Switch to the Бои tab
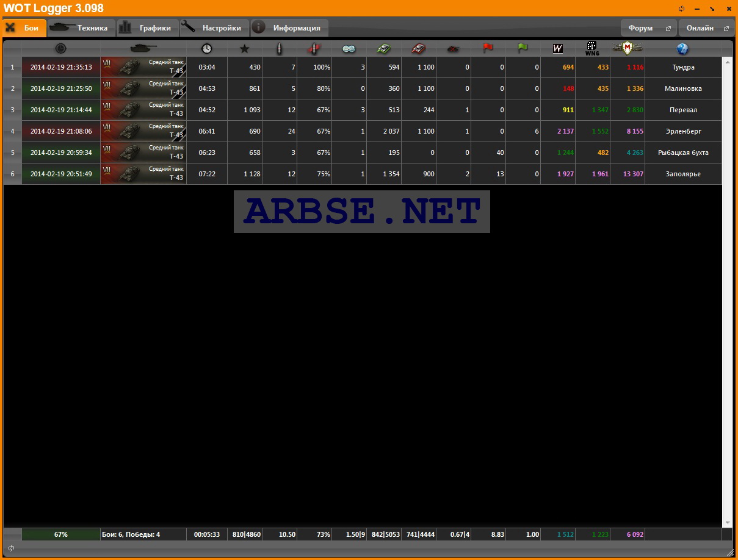The width and height of the screenshot is (738, 560). pyautogui.click(x=24, y=28)
